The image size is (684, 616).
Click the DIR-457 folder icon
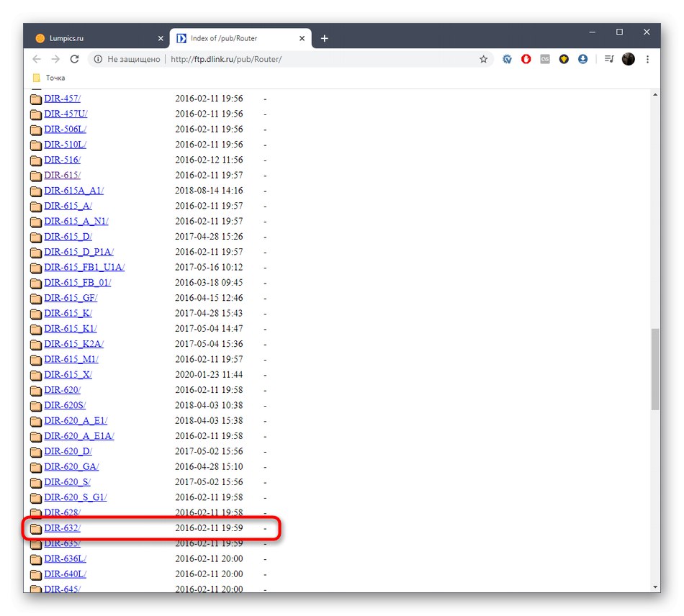(36, 99)
